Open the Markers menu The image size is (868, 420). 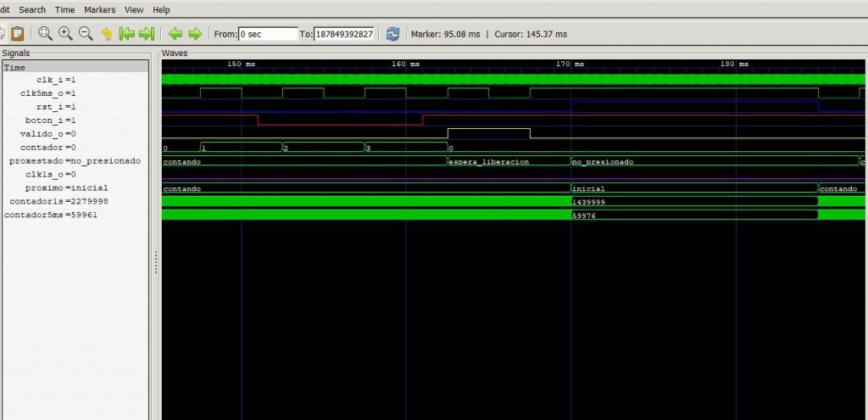100,9
